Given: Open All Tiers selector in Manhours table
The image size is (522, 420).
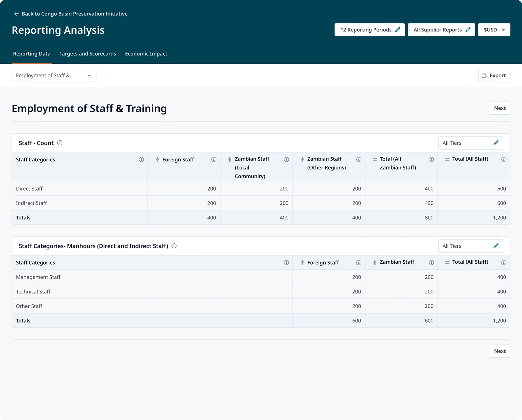Looking at the screenshot, I should point(471,246).
